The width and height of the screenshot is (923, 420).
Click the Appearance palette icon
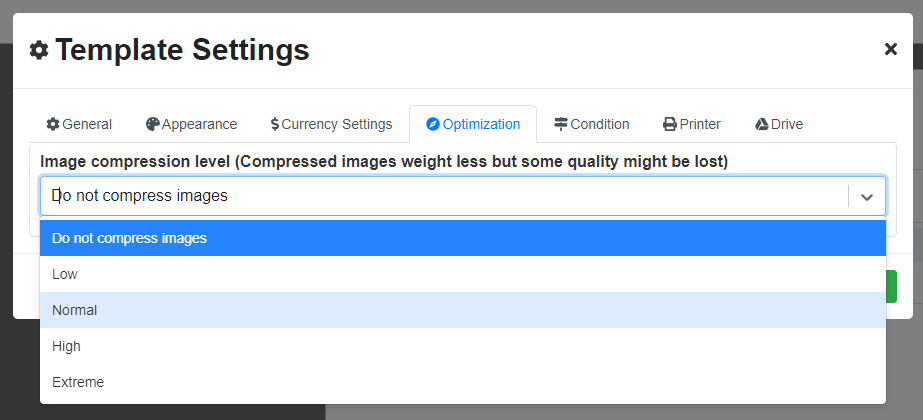pyautogui.click(x=152, y=124)
